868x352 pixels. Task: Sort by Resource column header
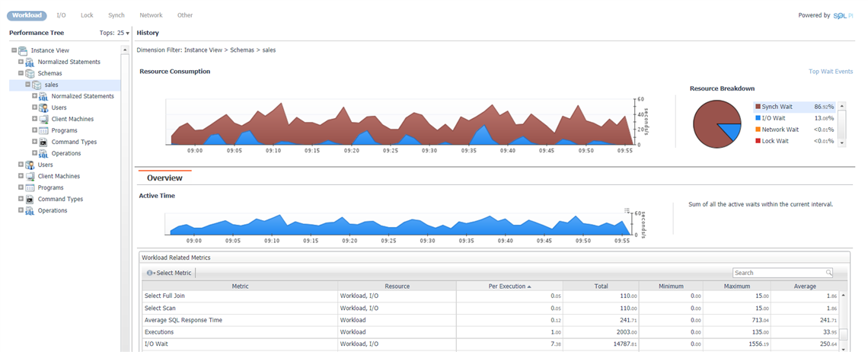coord(397,286)
